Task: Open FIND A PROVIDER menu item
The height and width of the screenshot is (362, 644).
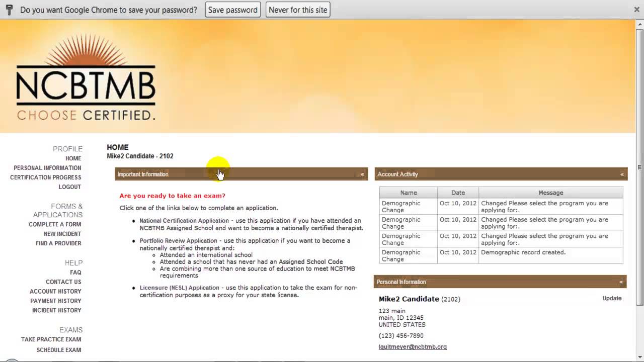Action: coord(58,243)
